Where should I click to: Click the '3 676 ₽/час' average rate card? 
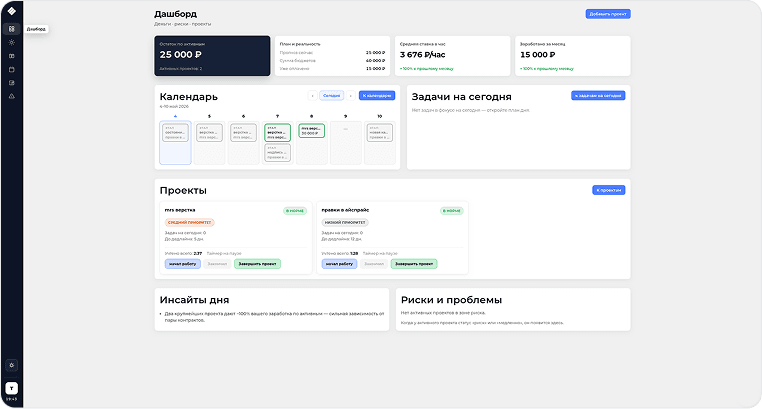click(452, 56)
